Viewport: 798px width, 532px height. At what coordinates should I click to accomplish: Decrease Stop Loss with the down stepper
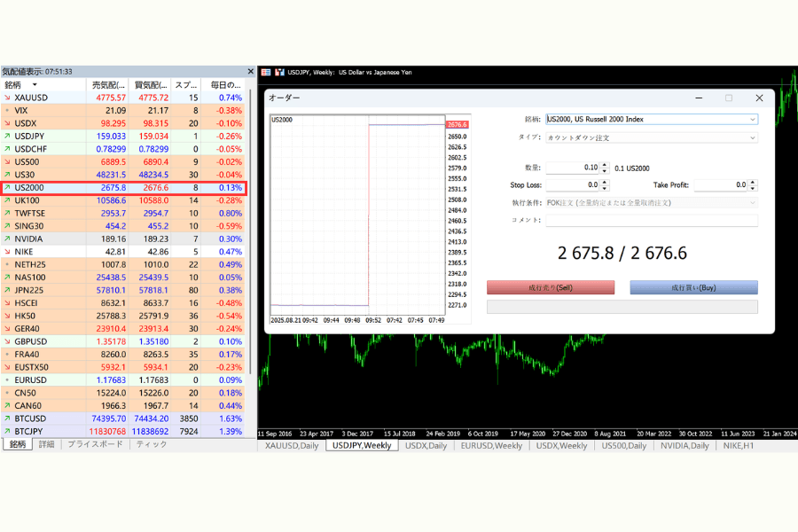tap(605, 188)
